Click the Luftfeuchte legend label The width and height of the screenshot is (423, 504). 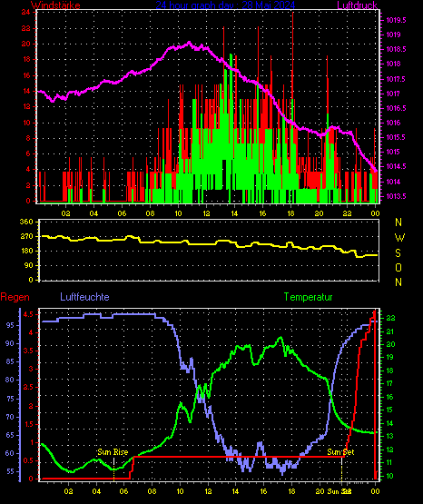[x=84, y=297]
